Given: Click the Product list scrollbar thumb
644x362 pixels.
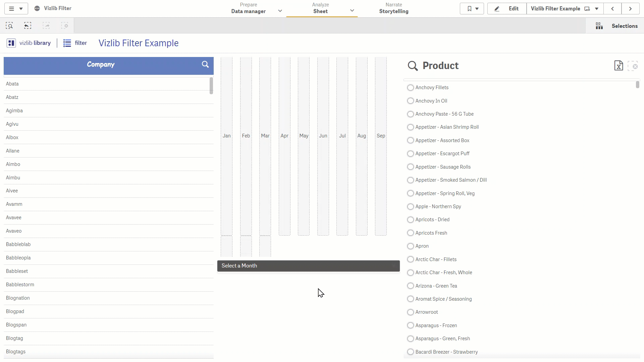Looking at the screenshot, I should coord(638,85).
